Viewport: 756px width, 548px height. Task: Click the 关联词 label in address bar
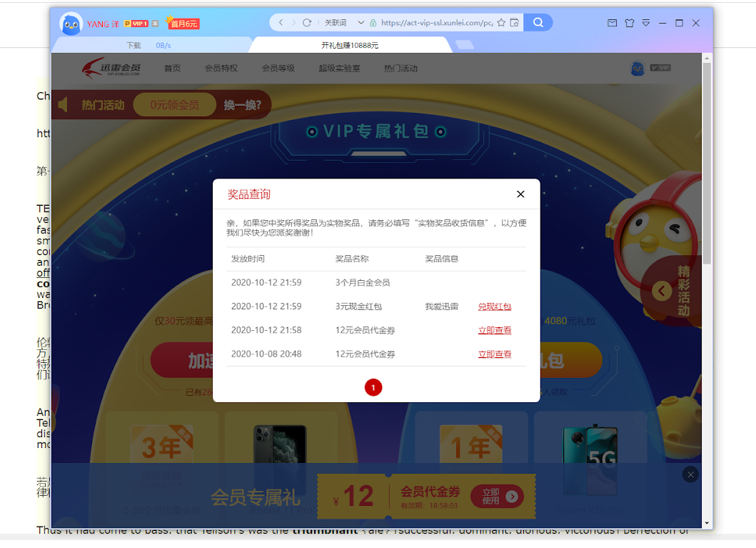tap(335, 23)
